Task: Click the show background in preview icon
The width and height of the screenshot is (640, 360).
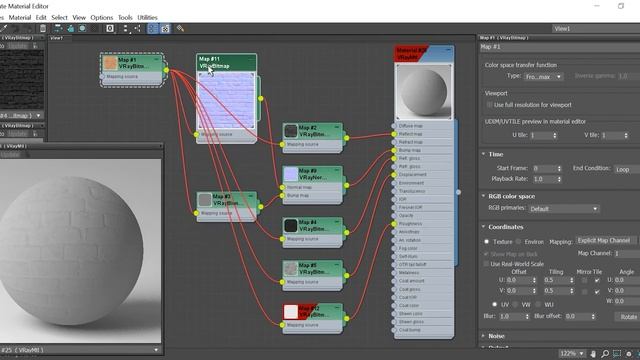Action: [x=95, y=28]
